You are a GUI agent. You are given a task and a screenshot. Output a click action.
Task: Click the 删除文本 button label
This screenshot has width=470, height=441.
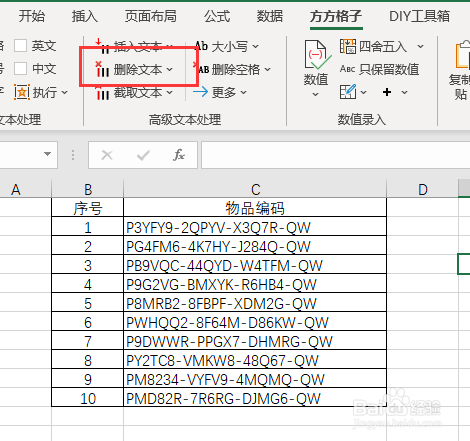[138, 69]
